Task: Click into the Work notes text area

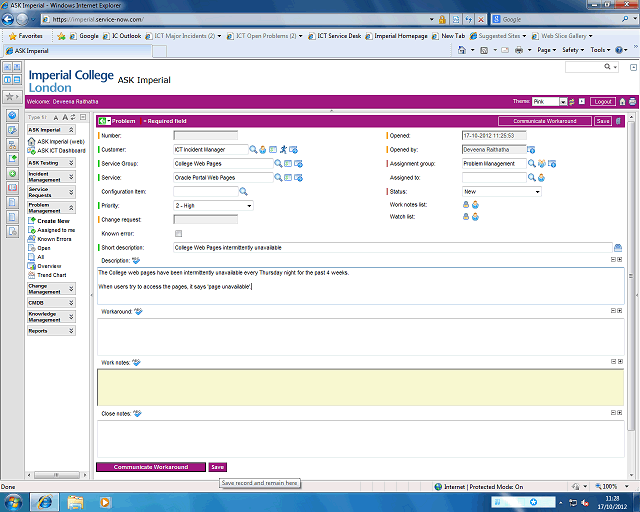Action: point(360,386)
